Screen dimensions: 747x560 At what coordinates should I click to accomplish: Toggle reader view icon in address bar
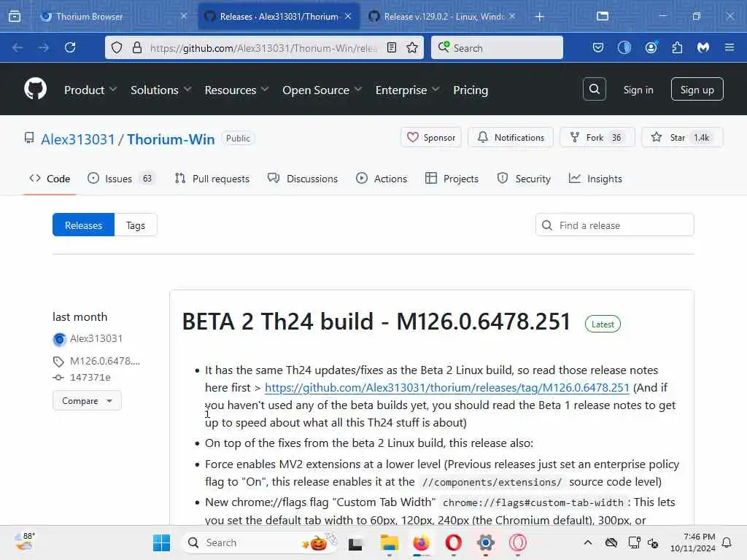392,47
